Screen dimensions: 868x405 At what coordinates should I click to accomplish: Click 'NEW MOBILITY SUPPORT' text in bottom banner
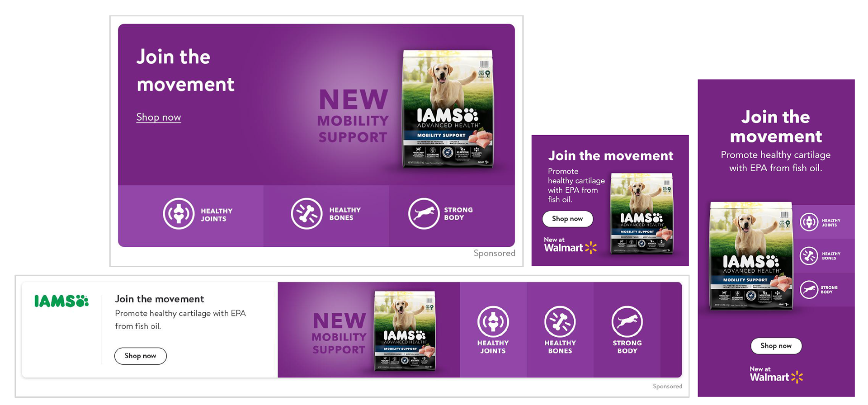tap(339, 333)
